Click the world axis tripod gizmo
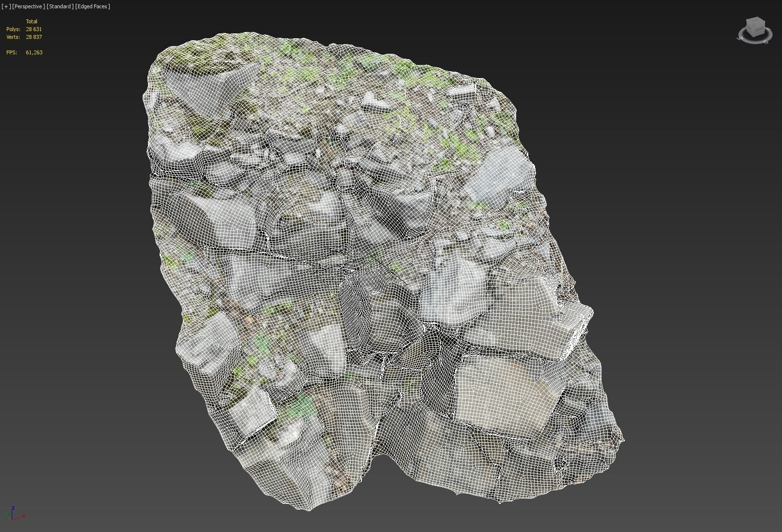 click(x=15, y=513)
